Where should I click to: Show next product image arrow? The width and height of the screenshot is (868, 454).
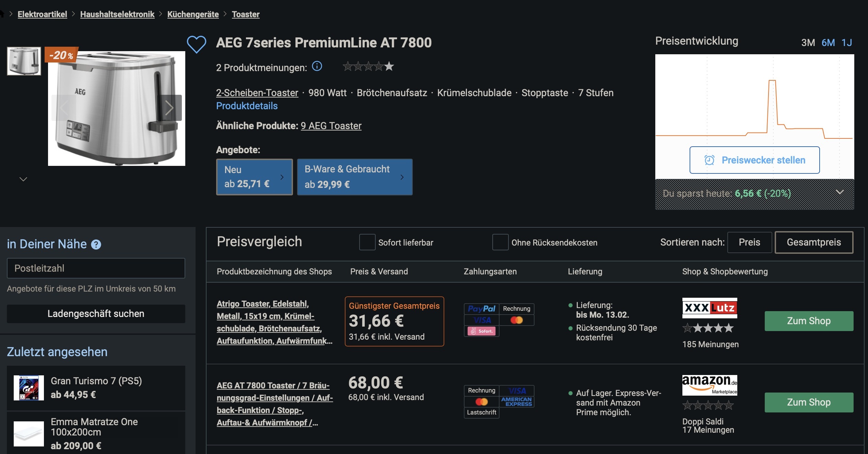coord(169,108)
